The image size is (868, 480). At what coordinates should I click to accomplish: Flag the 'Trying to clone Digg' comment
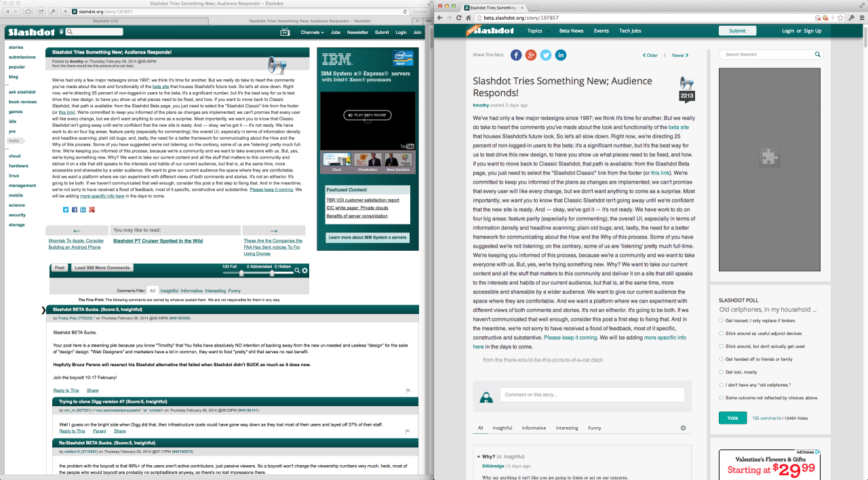click(x=408, y=431)
